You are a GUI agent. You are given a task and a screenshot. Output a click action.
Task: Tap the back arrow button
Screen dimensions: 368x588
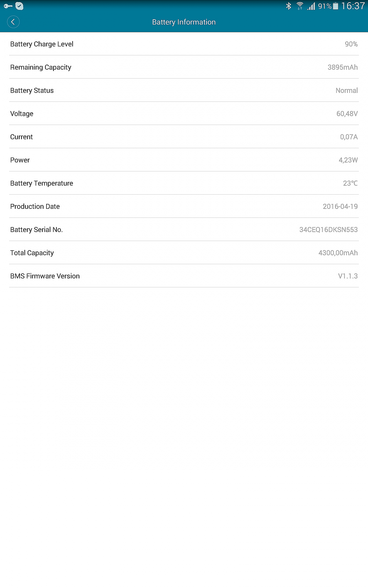tap(13, 22)
